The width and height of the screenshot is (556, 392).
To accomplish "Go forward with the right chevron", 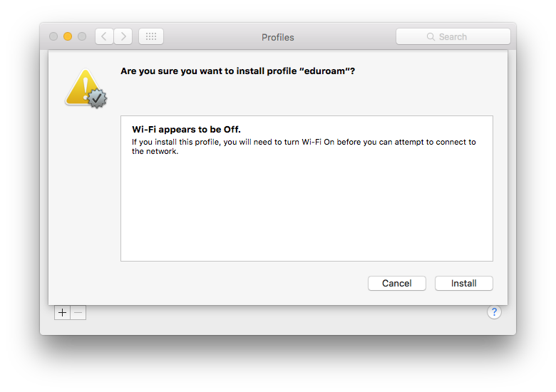I will [123, 36].
